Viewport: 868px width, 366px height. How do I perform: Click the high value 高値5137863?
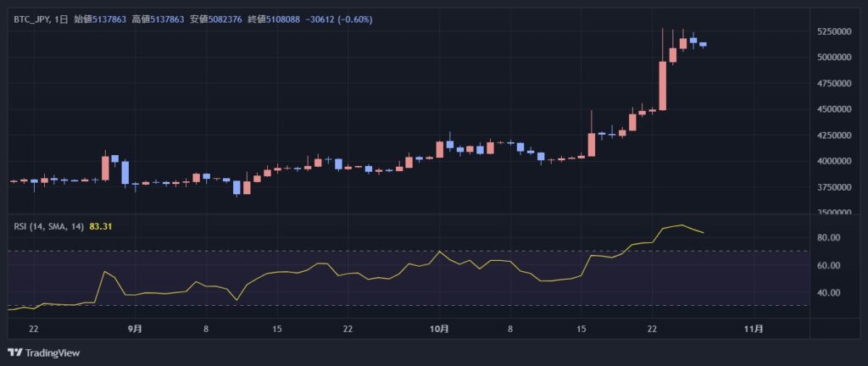[x=158, y=19]
